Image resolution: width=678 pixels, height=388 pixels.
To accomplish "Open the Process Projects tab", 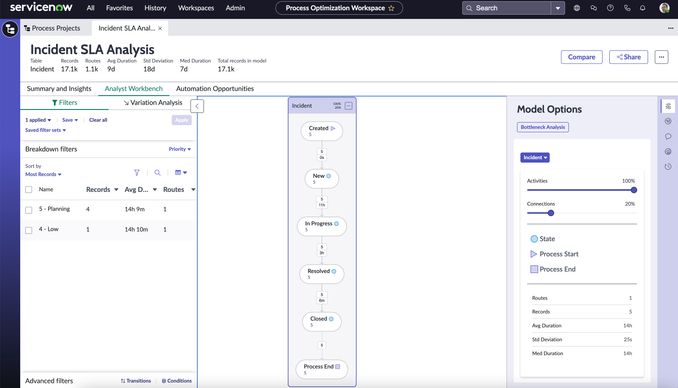I will 52,28.
